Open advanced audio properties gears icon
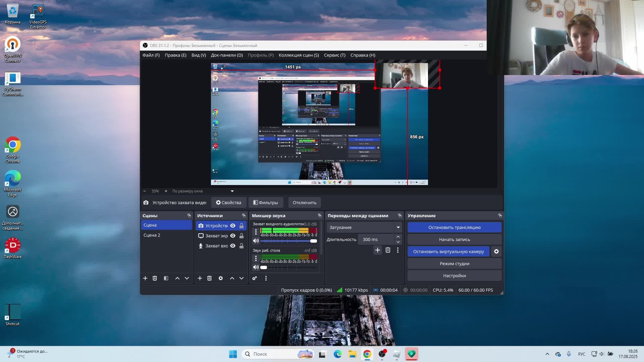The height and width of the screenshot is (362, 644). click(255, 278)
